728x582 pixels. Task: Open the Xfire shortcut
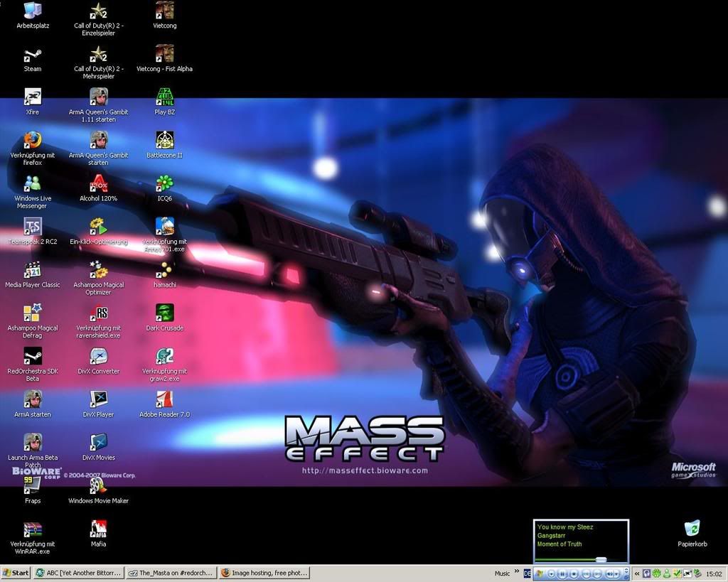tap(32, 97)
